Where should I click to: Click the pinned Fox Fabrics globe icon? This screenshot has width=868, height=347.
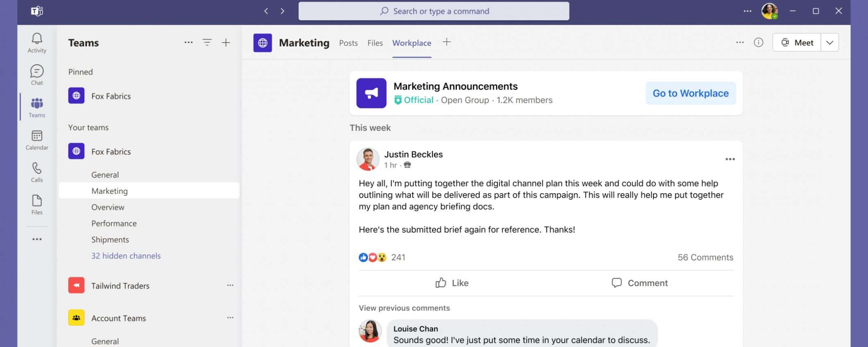77,96
